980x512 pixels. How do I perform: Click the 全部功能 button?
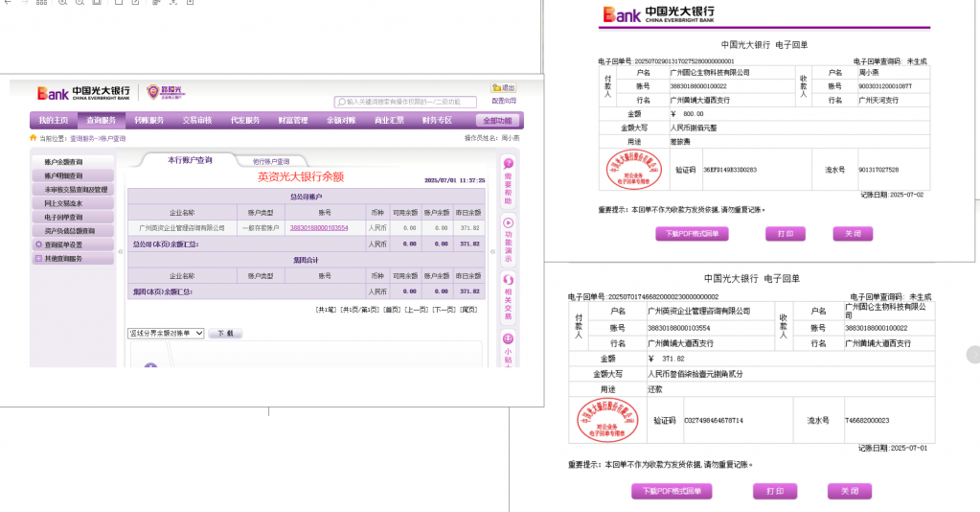498,121
